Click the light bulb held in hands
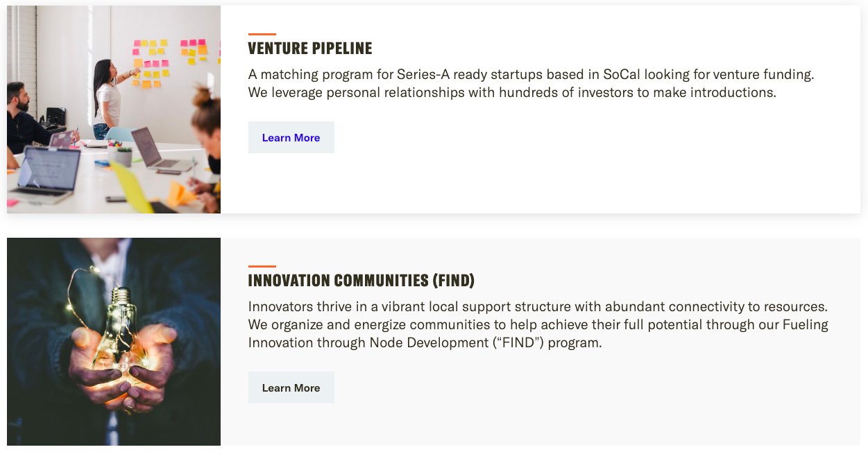 [x=120, y=326]
